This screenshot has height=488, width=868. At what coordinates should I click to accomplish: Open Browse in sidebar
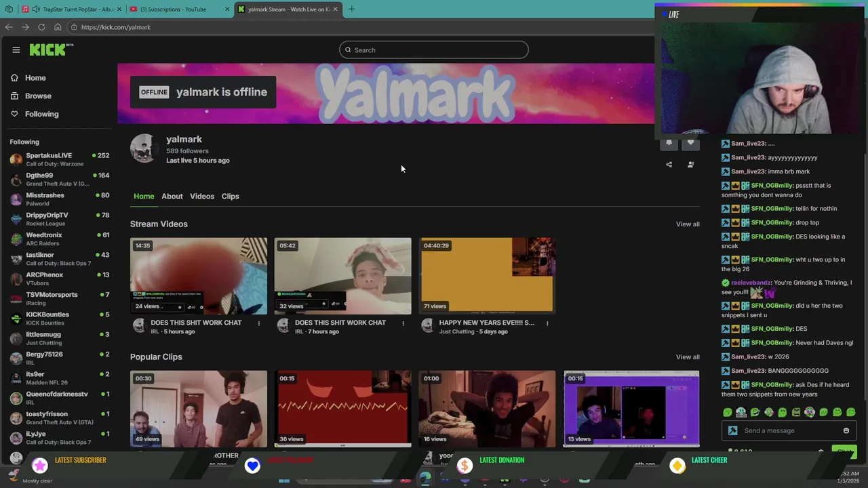point(31,96)
